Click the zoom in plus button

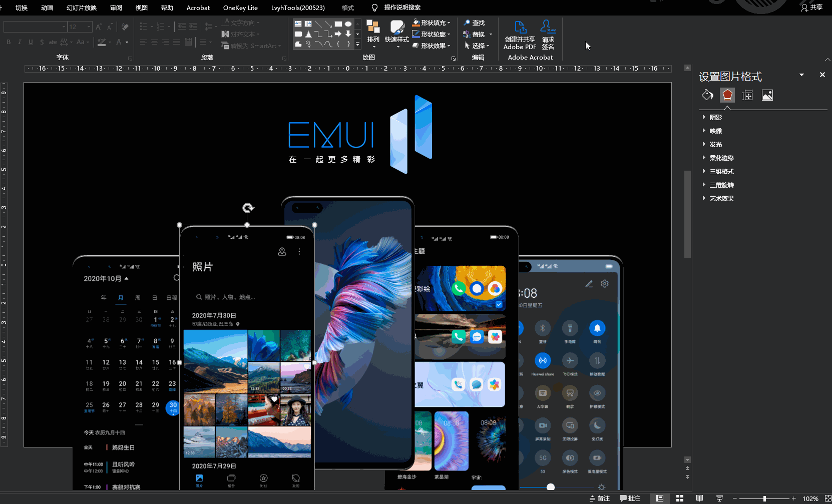click(794, 498)
